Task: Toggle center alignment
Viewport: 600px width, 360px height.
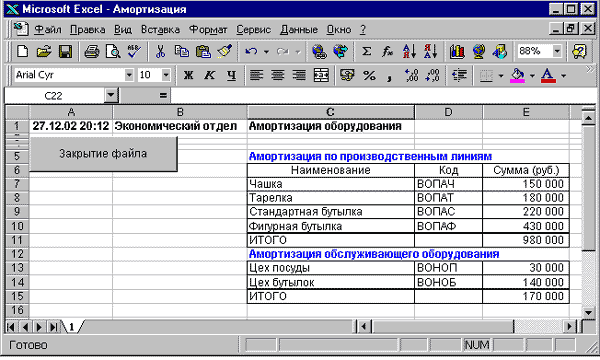Action: pyautogui.click(x=278, y=75)
